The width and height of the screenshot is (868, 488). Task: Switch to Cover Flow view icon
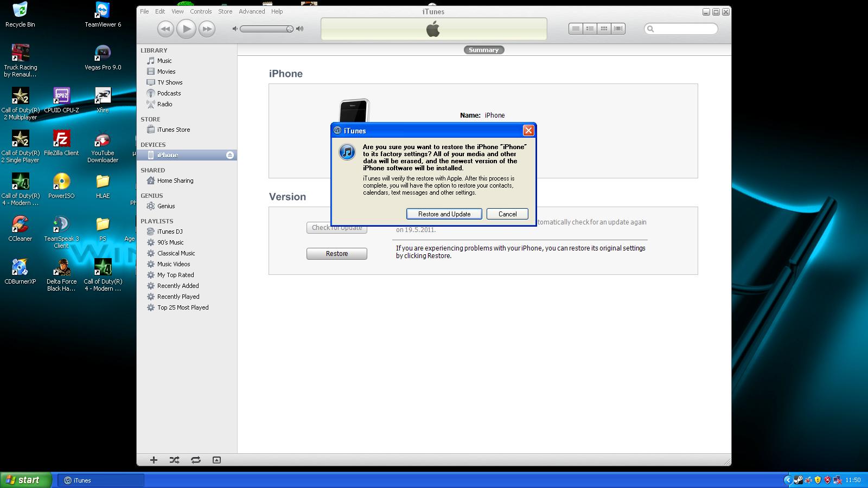[618, 29]
